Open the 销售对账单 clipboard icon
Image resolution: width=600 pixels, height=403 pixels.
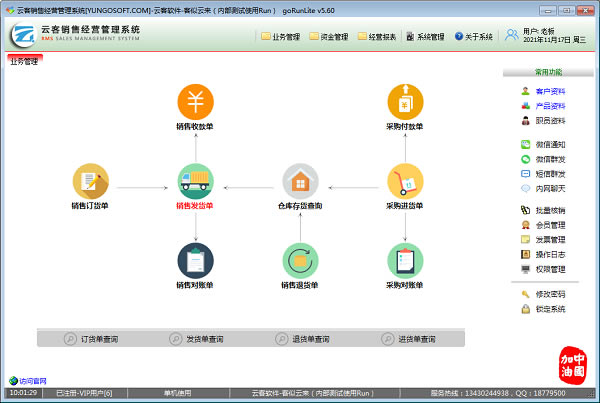click(195, 261)
